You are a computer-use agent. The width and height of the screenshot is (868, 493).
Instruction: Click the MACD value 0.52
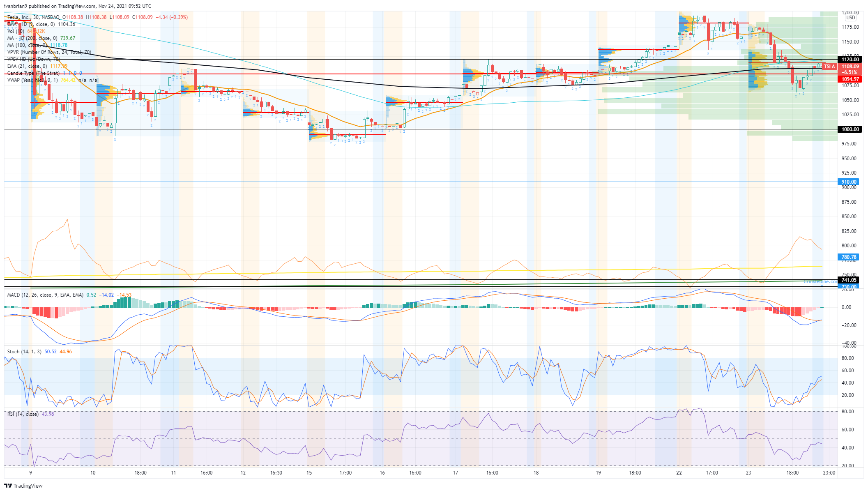(91, 295)
